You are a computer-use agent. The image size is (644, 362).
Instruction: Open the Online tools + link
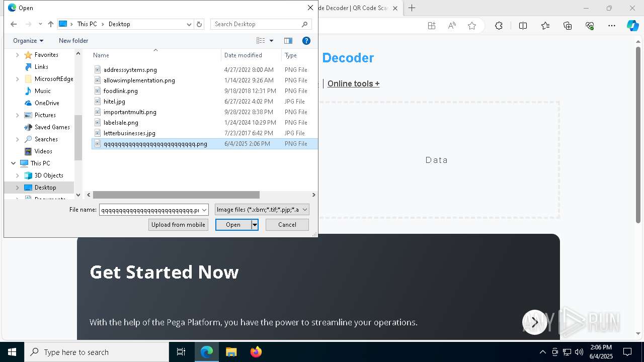[x=353, y=83]
